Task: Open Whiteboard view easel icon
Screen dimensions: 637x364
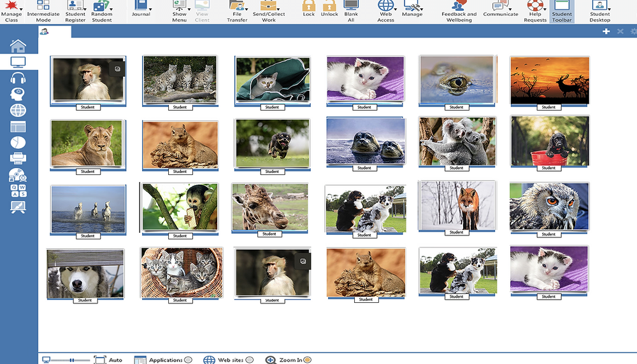Action: tap(18, 207)
